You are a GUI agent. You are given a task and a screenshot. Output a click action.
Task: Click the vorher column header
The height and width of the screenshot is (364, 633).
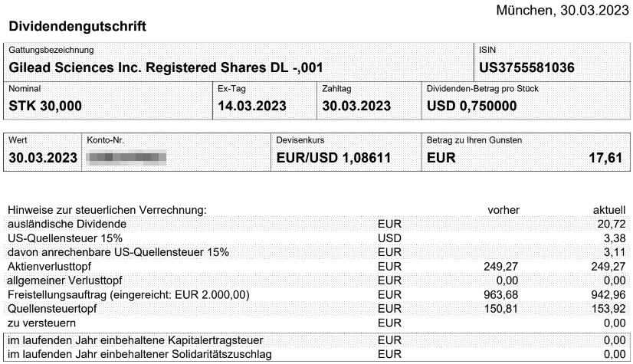pos(503,210)
